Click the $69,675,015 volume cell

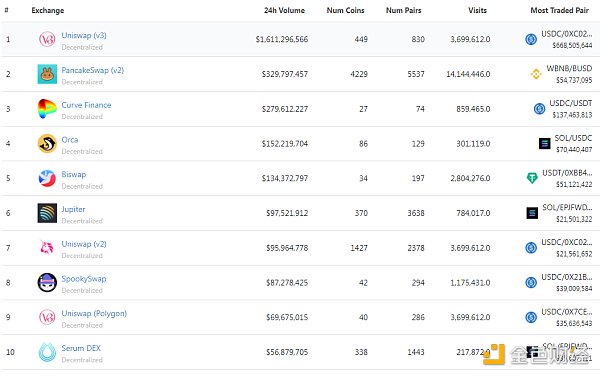287,317
